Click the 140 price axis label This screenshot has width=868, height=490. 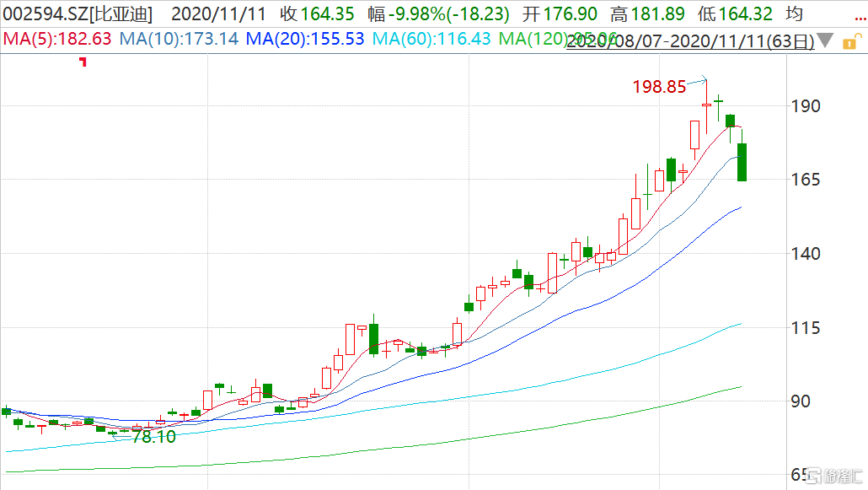[806, 253]
